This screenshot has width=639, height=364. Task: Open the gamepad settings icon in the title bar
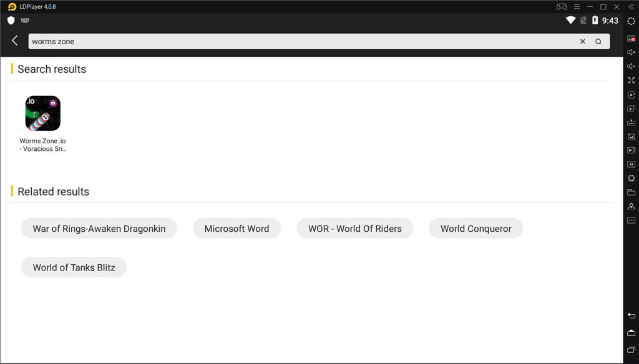(x=561, y=7)
